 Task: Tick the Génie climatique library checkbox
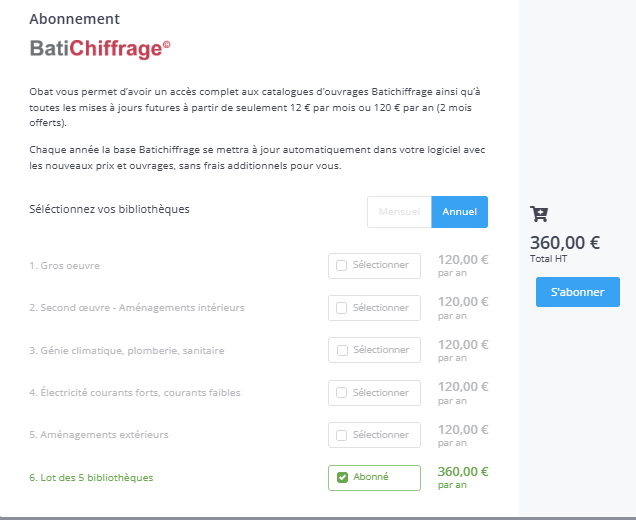click(342, 351)
